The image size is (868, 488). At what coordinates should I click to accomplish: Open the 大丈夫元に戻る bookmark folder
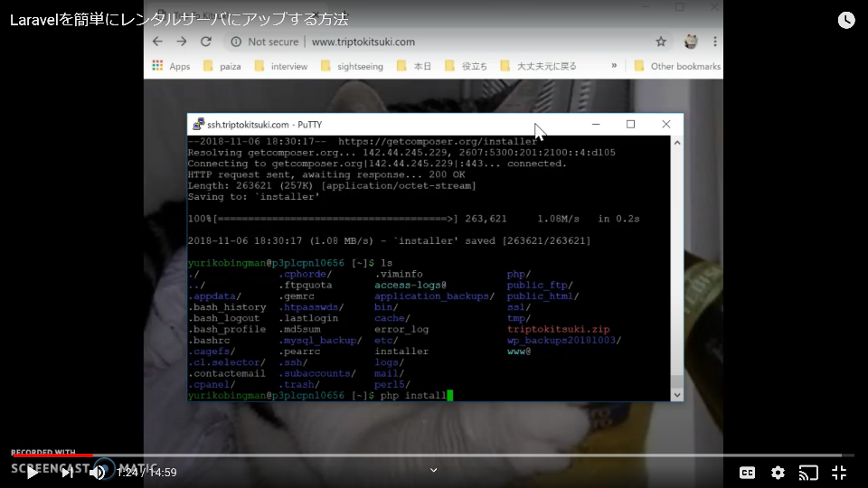(x=539, y=66)
